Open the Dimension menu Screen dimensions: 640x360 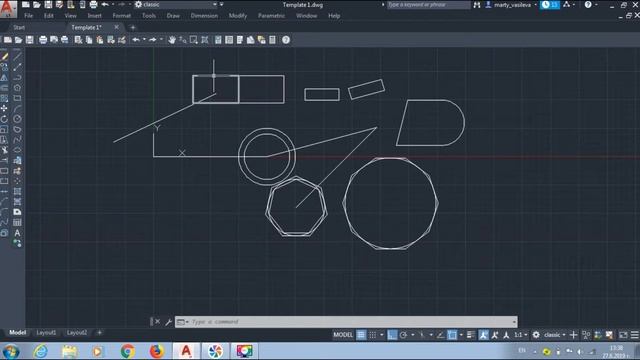click(204, 16)
